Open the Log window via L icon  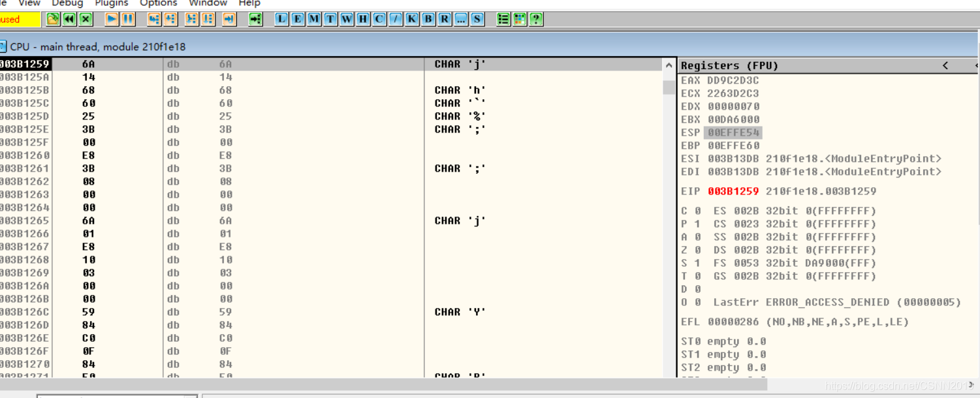click(281, 19)
